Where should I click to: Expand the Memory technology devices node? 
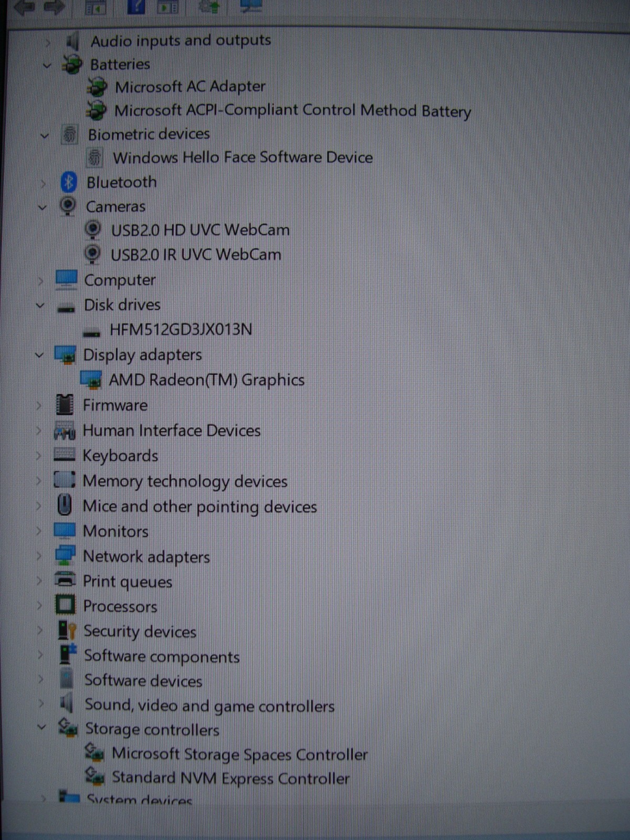(x=38, y=480)
